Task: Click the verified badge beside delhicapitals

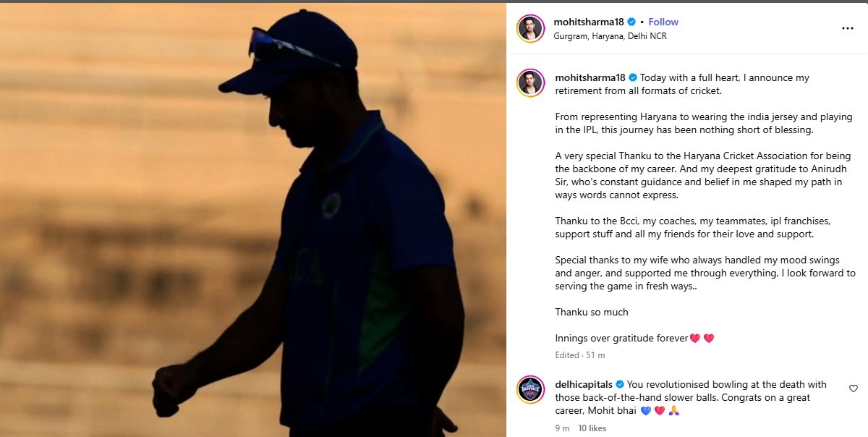Action: tap(620, 384)
